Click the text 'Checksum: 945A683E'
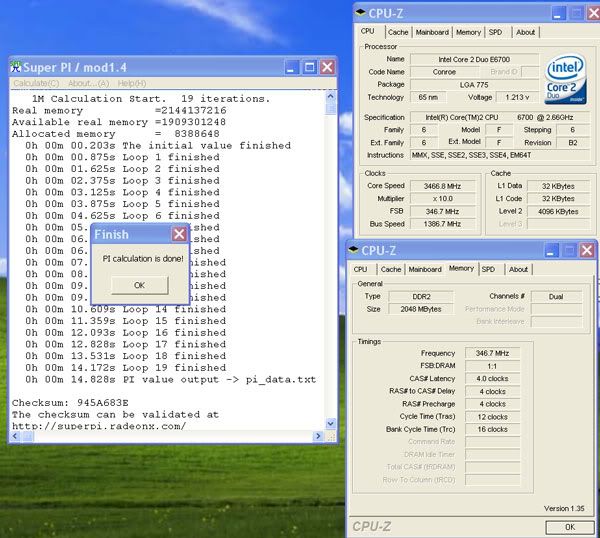The height and width of the screenshot is (538, 600). point(70,403)
